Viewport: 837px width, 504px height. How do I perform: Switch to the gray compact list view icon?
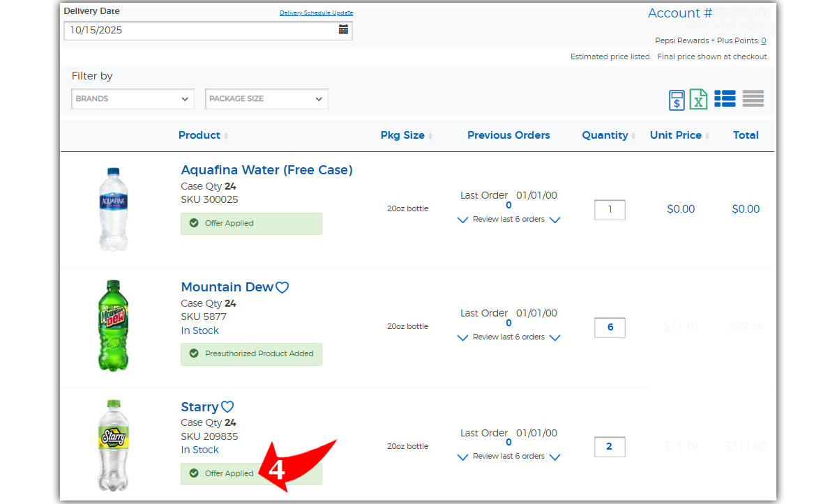point(753,99)
